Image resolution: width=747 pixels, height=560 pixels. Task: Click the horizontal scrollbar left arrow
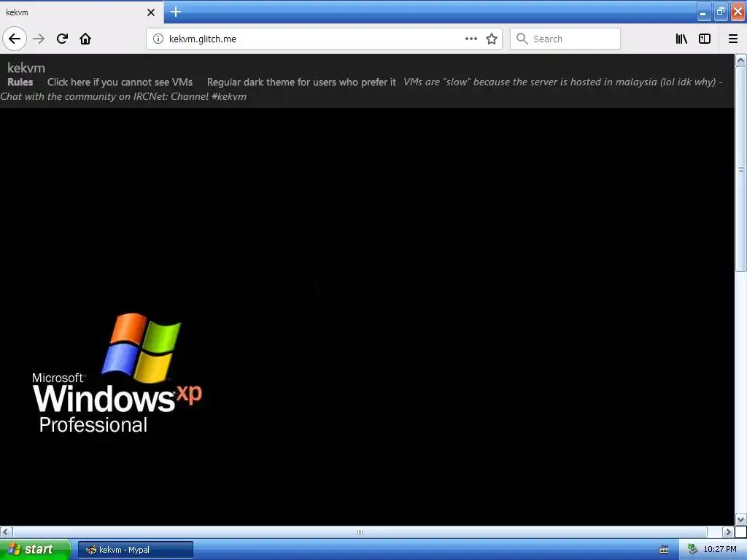click(x=5, y=532)
